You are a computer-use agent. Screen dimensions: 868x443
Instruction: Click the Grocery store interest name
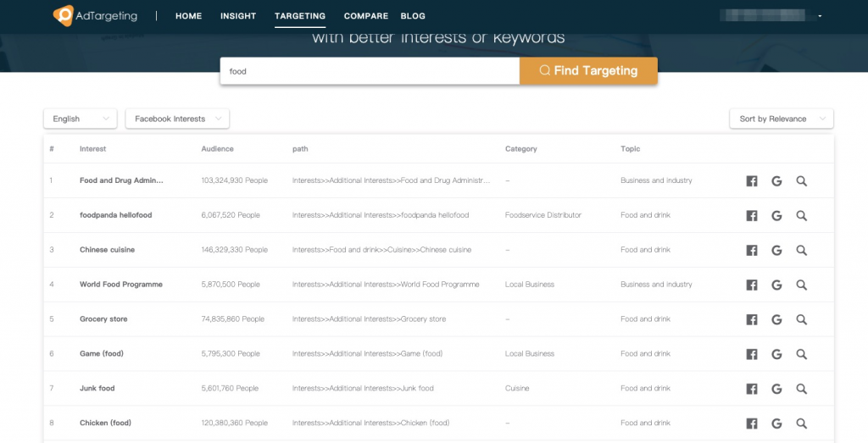click(x=103, y=318)
